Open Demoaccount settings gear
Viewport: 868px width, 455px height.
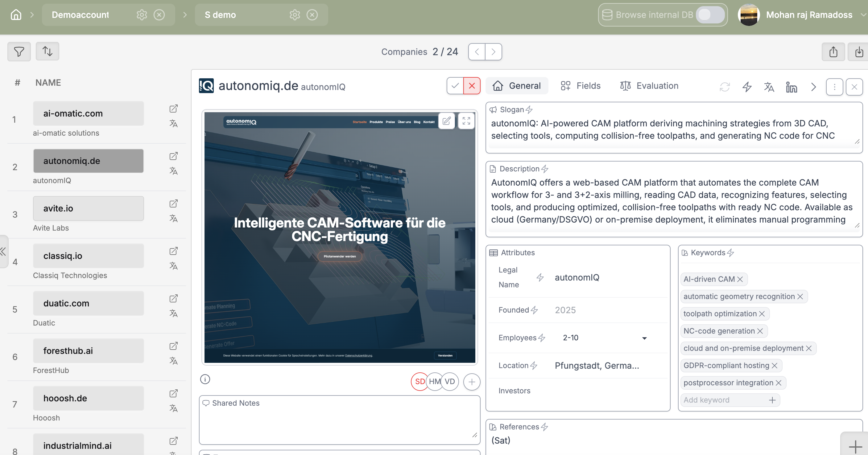[x=142, y=15]
